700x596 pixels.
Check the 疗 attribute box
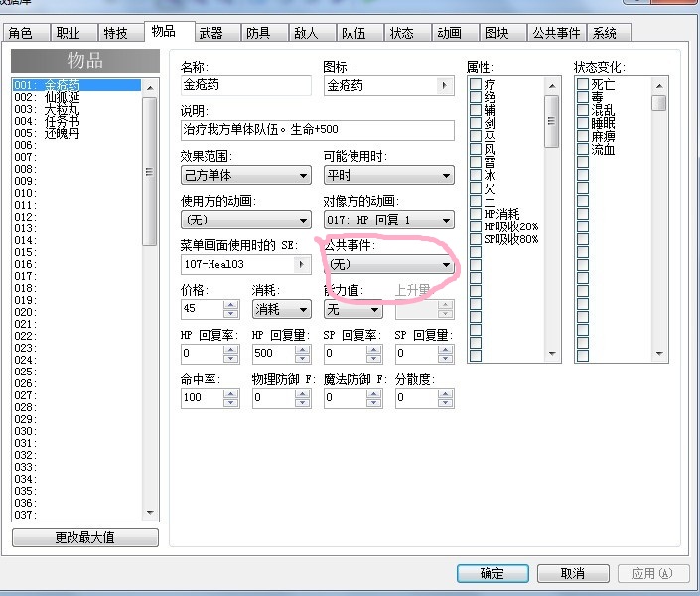coord(476,84)
